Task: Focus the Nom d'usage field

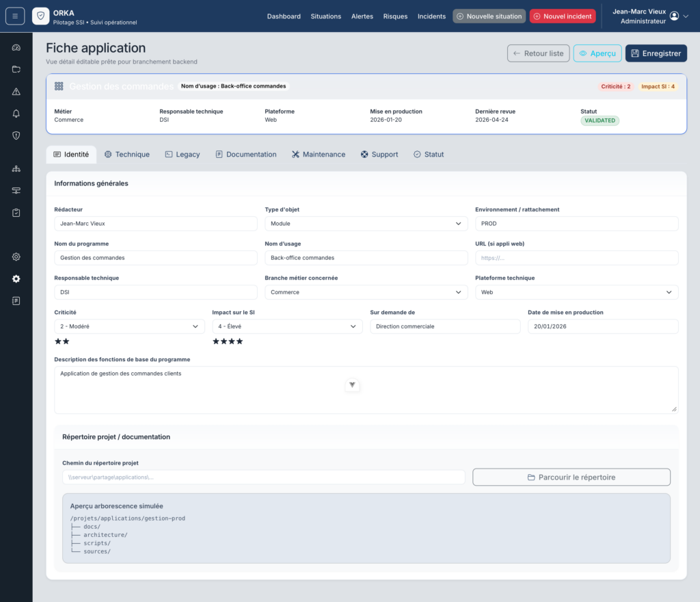Action: click(366, 258)
